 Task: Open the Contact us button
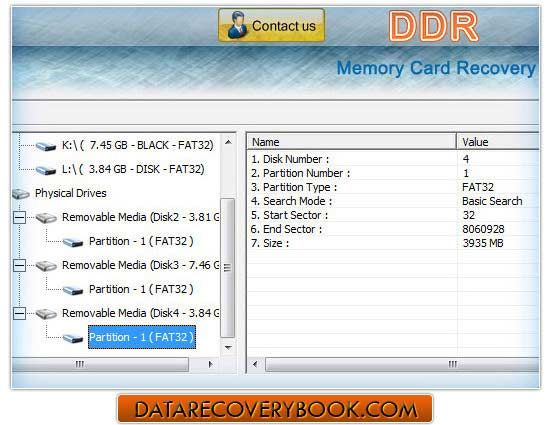[271, 25]
